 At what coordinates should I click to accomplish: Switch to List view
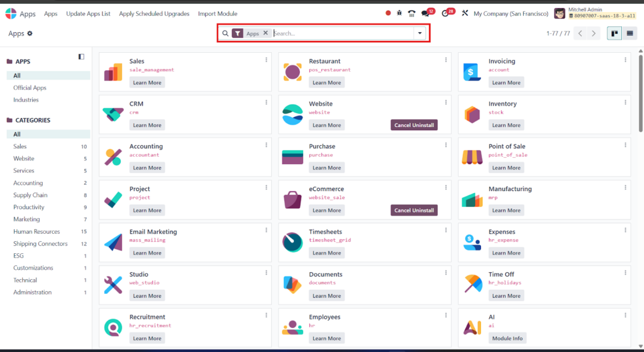pyautogui.click(x=630, y=33)
